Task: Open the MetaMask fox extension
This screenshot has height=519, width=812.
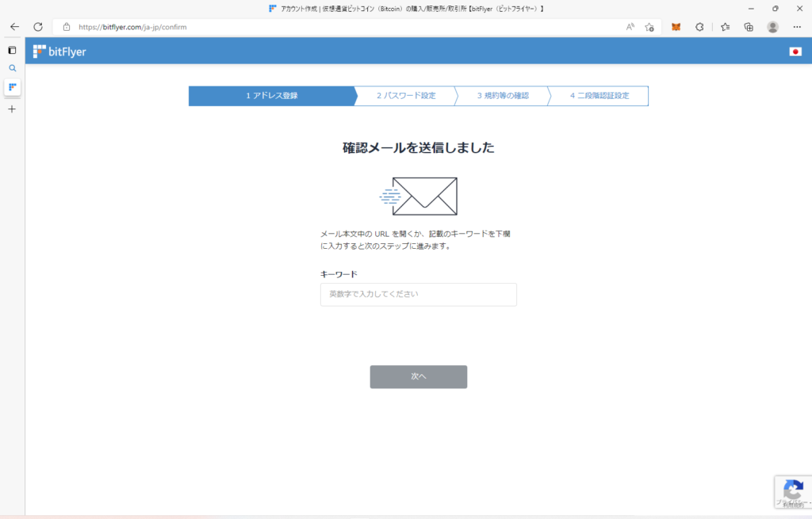Action: click(676, 26)
